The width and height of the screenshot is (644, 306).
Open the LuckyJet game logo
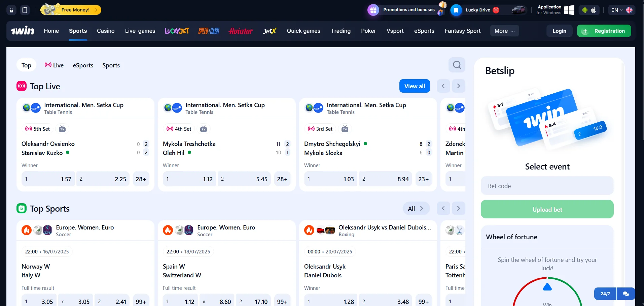click(177, 31)
